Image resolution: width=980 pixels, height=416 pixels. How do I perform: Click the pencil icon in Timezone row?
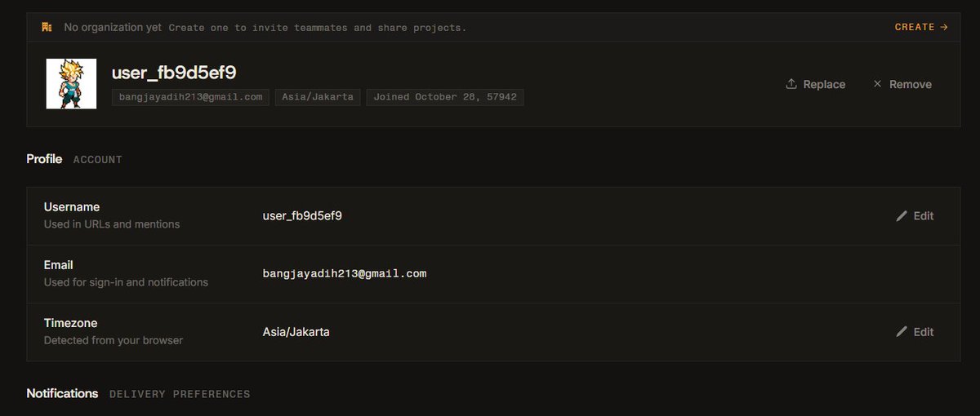point(902,332)
